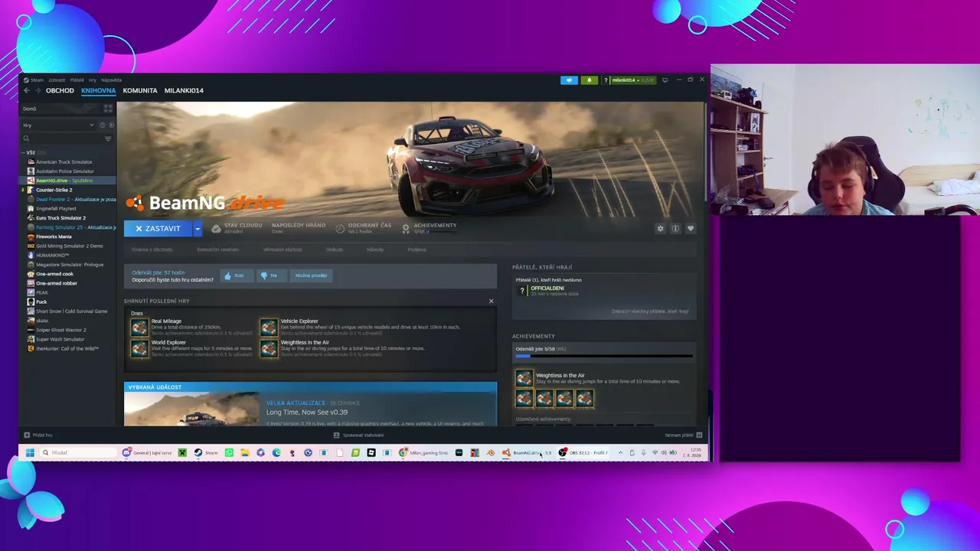The image size is (980, 551).
Task: Open WhatsApp from the Windows taskbar
Action: click(x=229, y=452)
